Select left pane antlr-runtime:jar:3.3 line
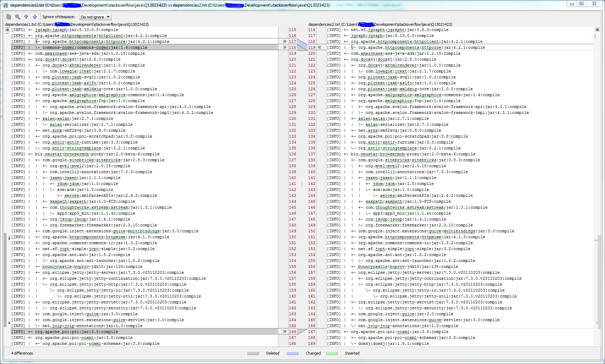 144,142
